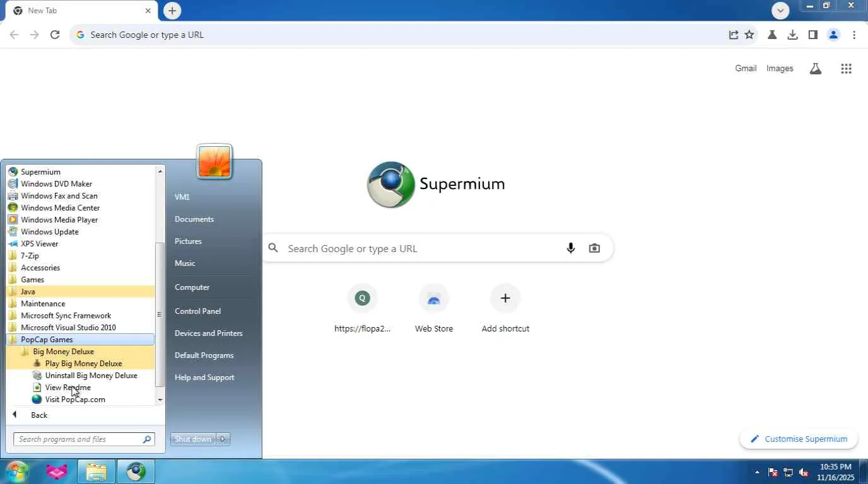Select Uninstall Big Money Deluxe
Image resolution: width=868 pixels, height=484 pixels.
80,376
